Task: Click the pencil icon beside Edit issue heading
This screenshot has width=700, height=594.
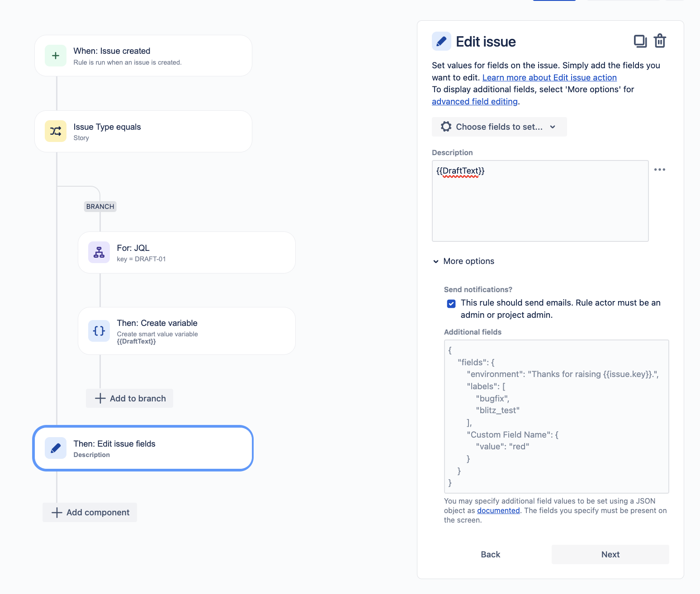Action: (441, 41)
